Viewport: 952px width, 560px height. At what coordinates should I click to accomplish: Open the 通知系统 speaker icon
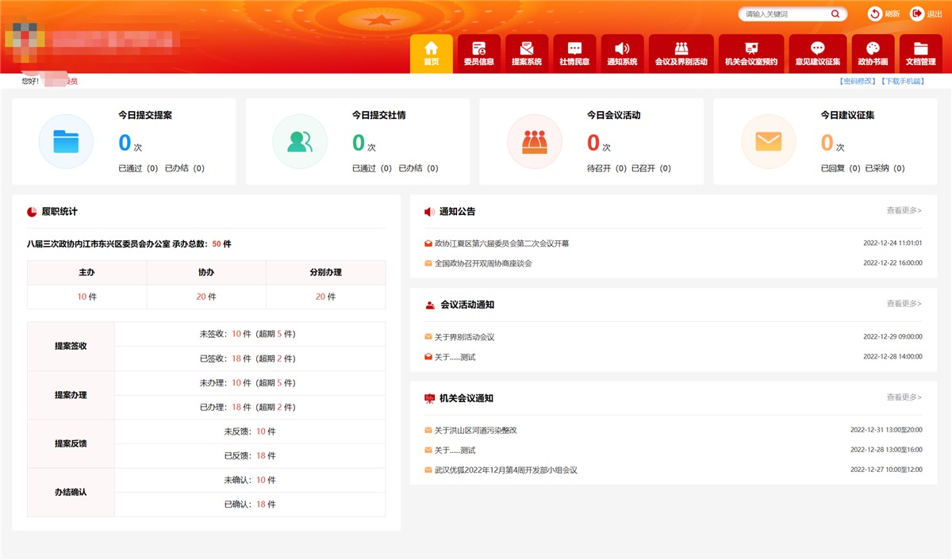pos(622,48)
